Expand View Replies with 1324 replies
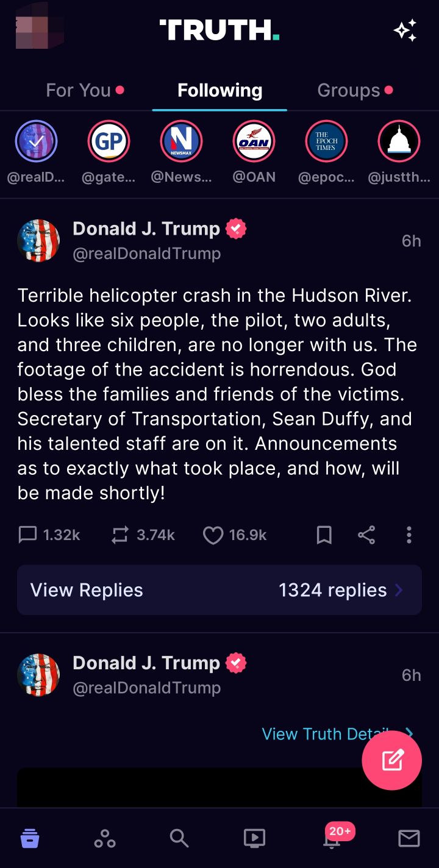The image size is (439, 868). [x=220, y=590]
